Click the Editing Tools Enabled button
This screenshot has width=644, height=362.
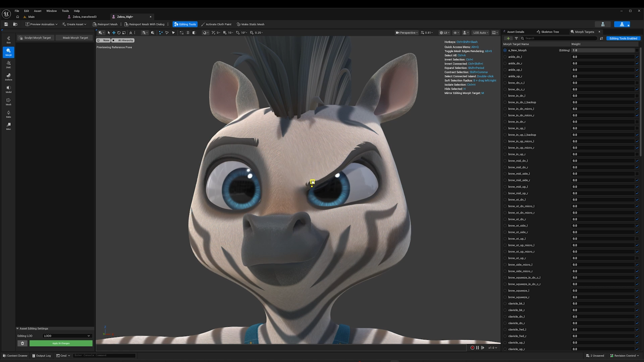(x=623, y=38)
